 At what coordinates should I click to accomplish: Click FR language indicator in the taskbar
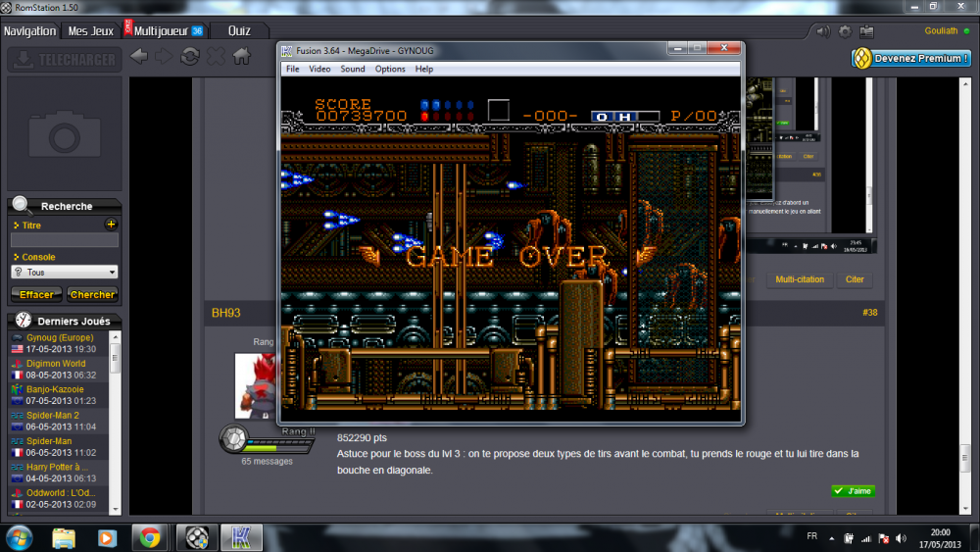pyautogui.click(x=811, y=535)
